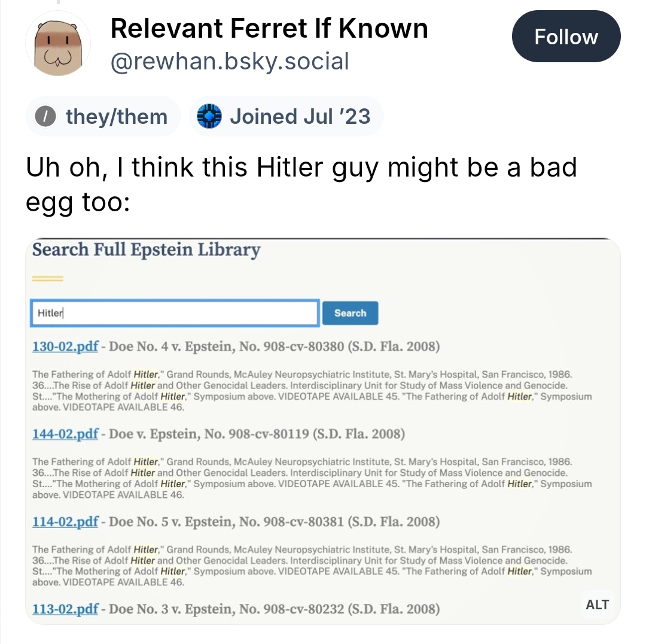This screenshot has width=646, height=644.
Task: Click the Doe No. 4 v. Epstein case title
Action: (x=275, y=347)
